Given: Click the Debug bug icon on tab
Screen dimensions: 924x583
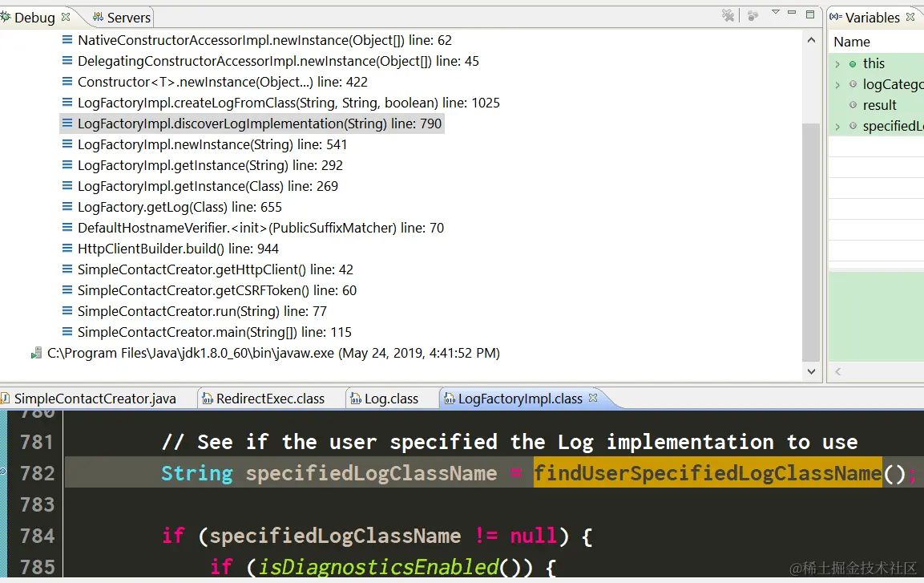Looking at the screenshot, I should coord(6,17).
